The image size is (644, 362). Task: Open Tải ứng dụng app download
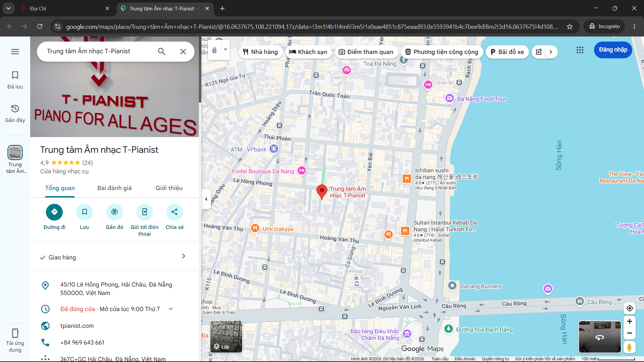pyautogui.click(x=15, y=340)
